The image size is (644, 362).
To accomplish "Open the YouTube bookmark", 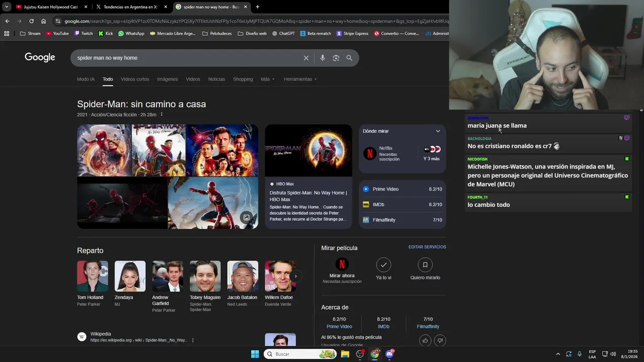I will pos(57,34).
